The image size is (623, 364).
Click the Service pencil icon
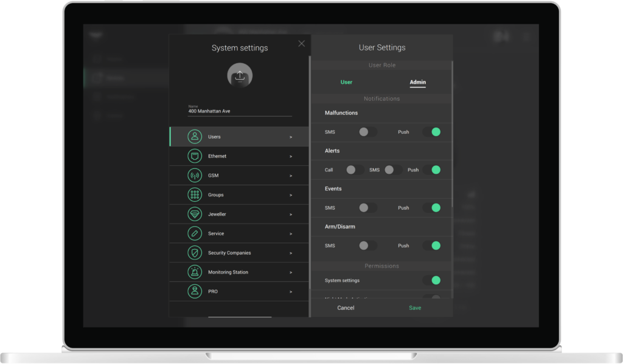click(x=195, y=233)
